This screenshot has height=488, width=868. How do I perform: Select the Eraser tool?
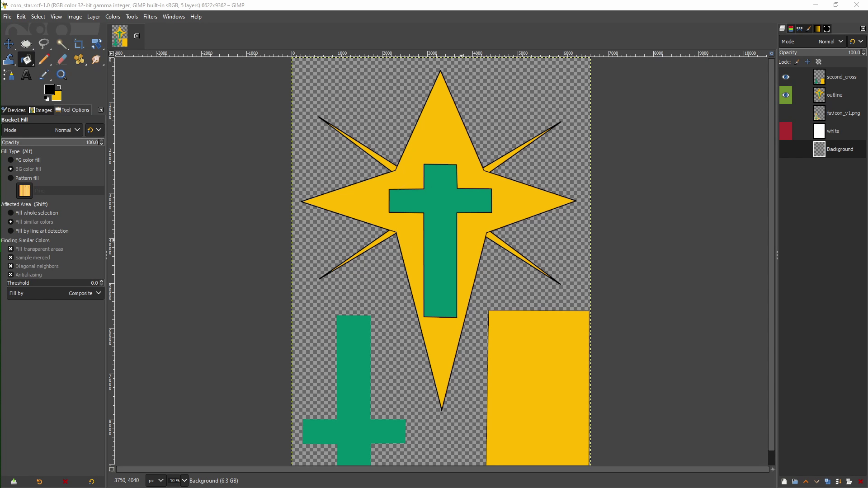coord(61,60)
